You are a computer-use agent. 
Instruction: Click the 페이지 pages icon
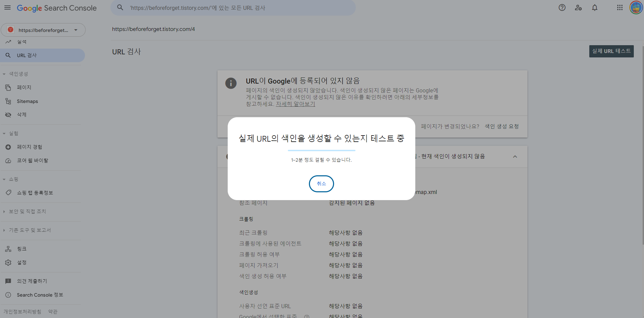(8, 88)
